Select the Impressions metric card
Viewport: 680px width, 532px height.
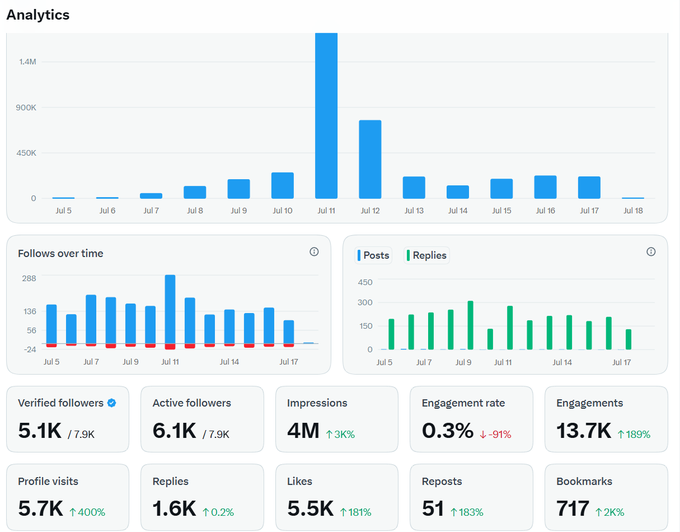click(337, 419)
